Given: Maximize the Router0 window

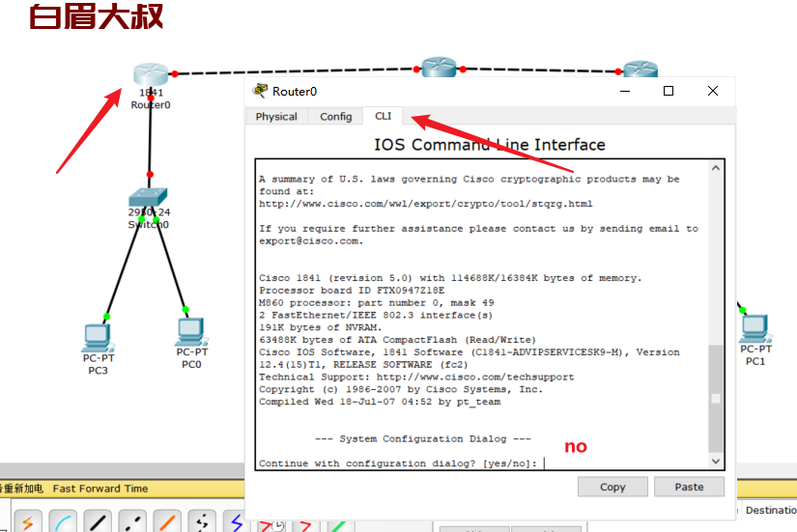Looking at the screenshot, I should 669,91.
